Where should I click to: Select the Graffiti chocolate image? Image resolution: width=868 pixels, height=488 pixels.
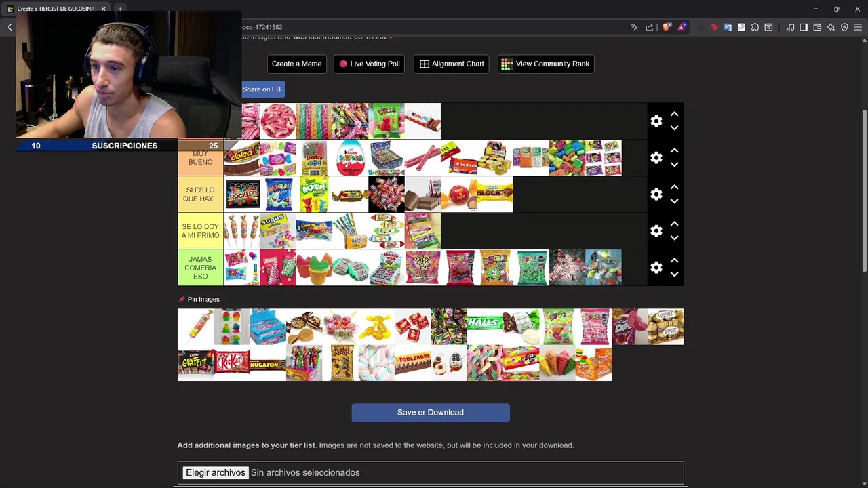195,363
